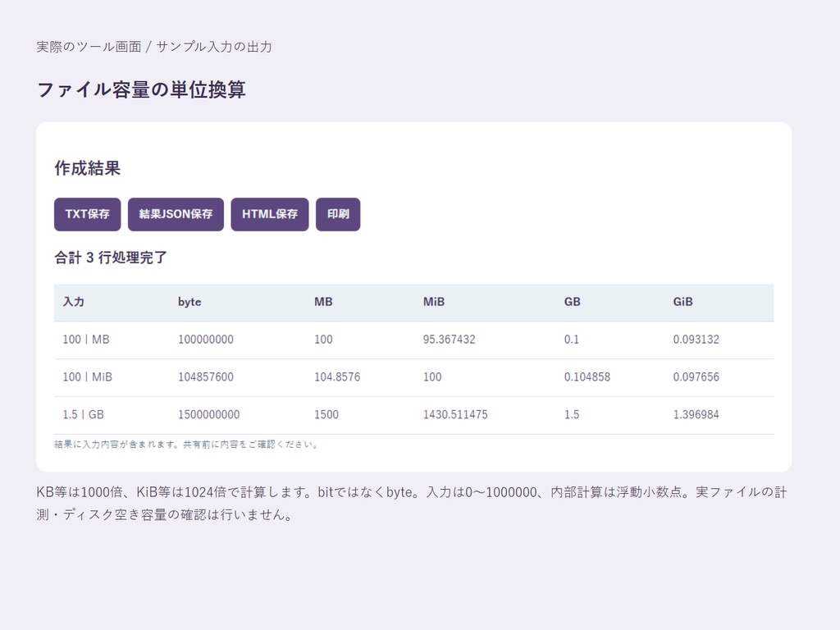Click the input cell "100 | MB"
Image resolution: width=840 pixels, height=630 pixels.
coord(85,339)
